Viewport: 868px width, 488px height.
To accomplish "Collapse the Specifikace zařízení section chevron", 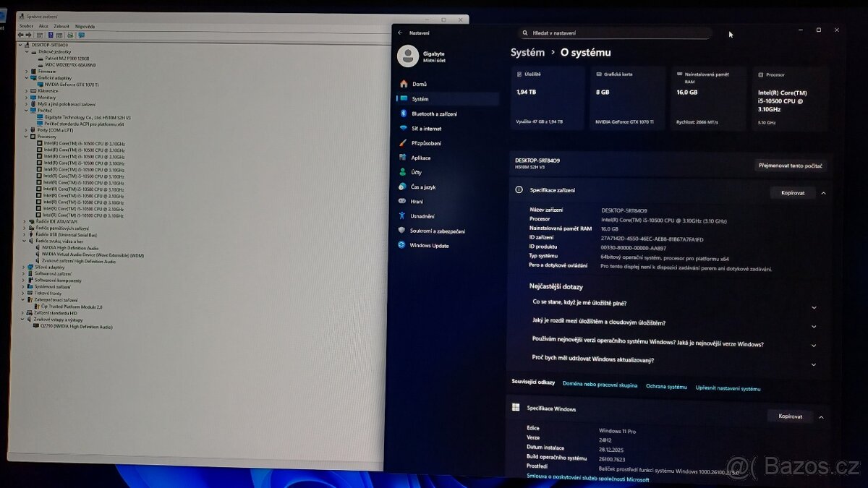I will click(823, 193).
